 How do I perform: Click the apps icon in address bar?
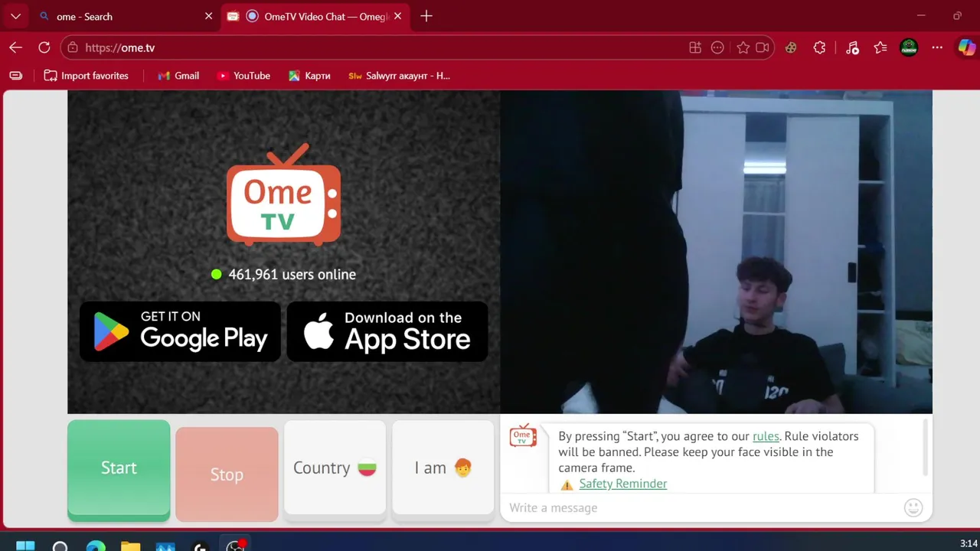[695, 47]
